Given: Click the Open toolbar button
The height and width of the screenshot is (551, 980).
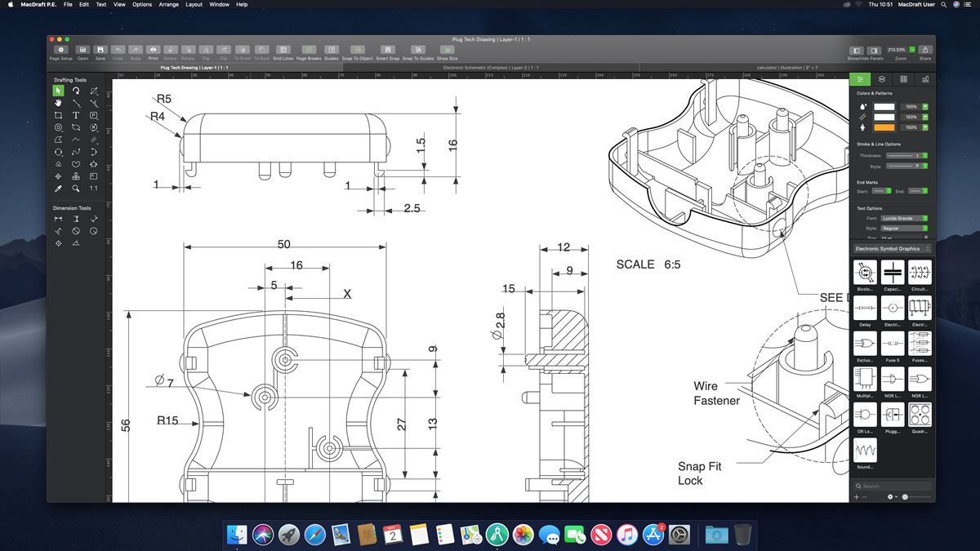Looking at the screenshot, I should (x=82, y=51).
